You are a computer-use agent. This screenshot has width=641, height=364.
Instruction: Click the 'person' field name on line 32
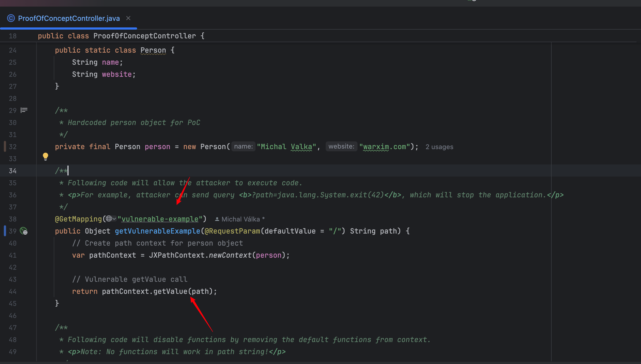[x=157, y=147]
